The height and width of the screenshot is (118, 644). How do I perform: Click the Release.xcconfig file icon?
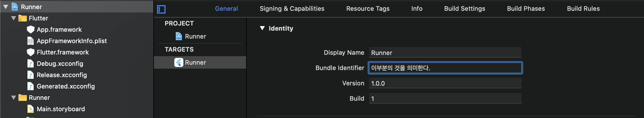pyautogui.click(x=31, y=75)
